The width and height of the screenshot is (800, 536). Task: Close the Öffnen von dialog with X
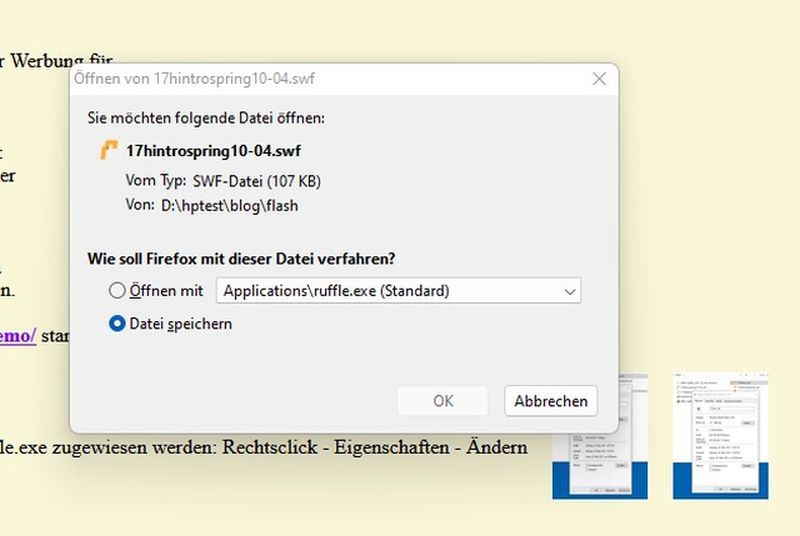pyautogui.click(x=599, y=78)
